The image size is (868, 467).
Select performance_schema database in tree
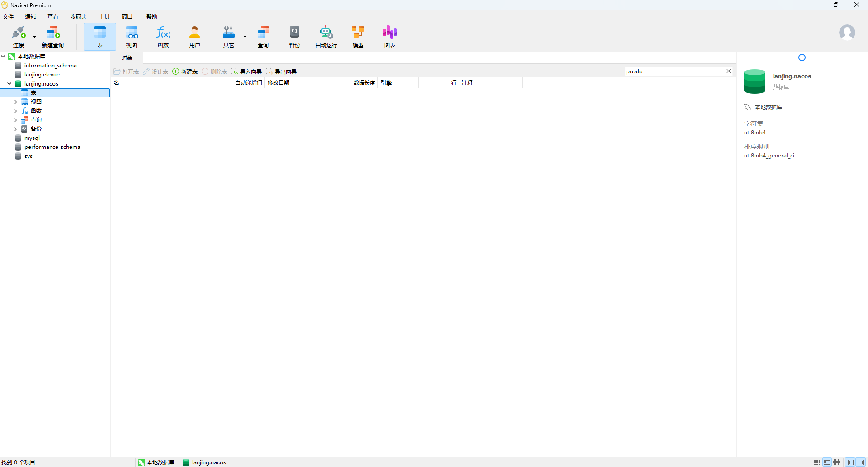52,147
